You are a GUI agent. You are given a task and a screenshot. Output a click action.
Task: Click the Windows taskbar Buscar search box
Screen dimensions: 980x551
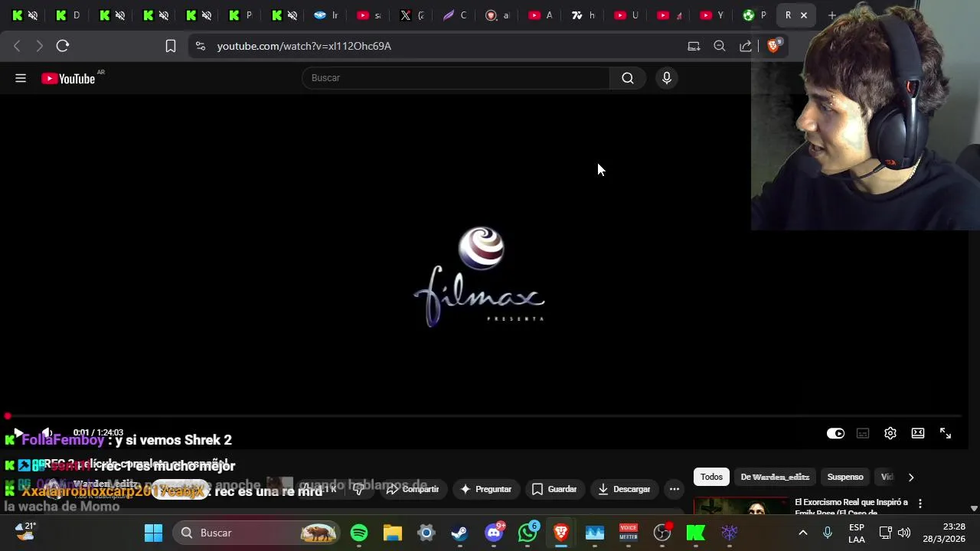tap(256, 533)
